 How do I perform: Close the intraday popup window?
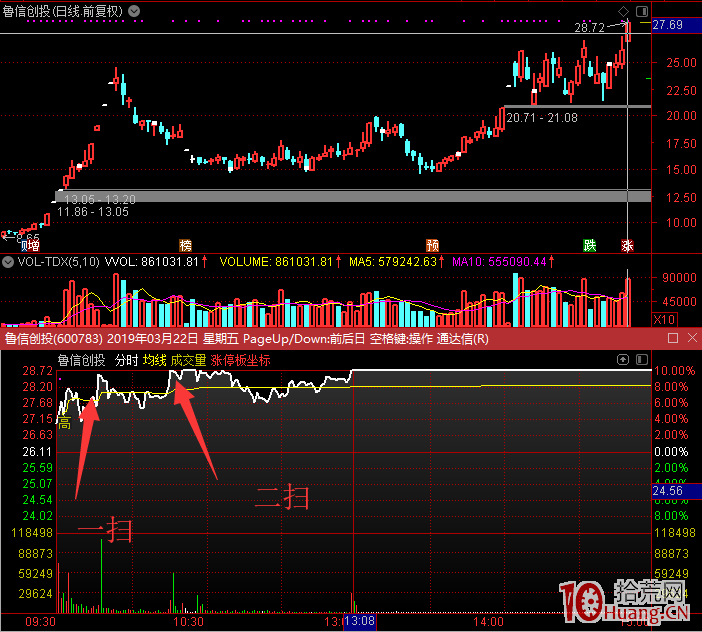[692, 338]
